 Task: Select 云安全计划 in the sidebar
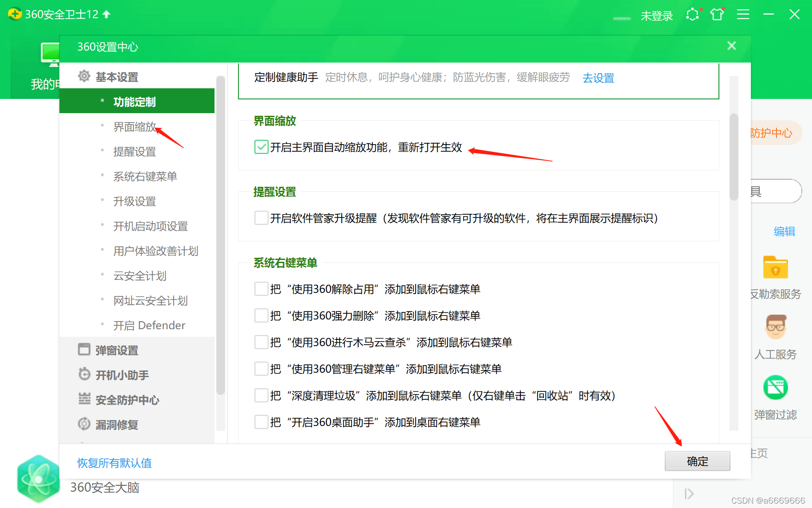tap(140, 276)
